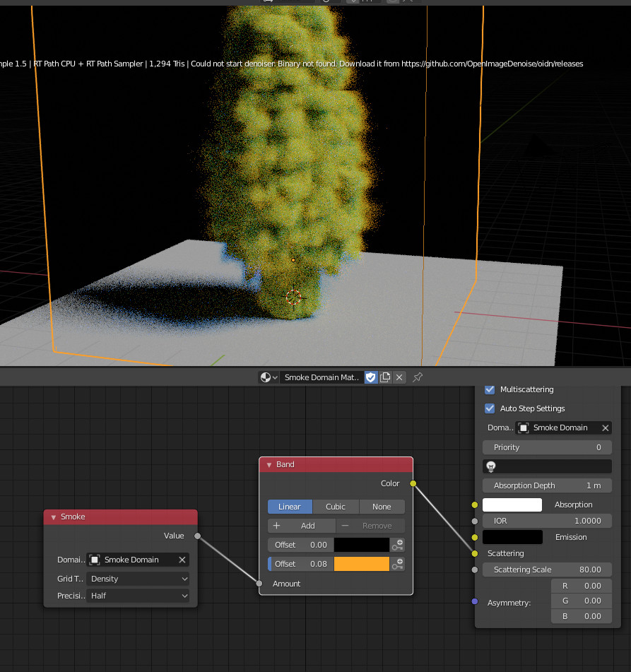Toggle fake user shield icon for material
631x672 pixels.
click(371, 377)
